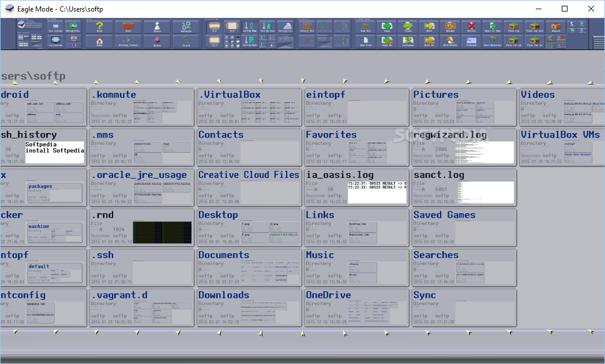Click the Open or Run command

[493, 27]
